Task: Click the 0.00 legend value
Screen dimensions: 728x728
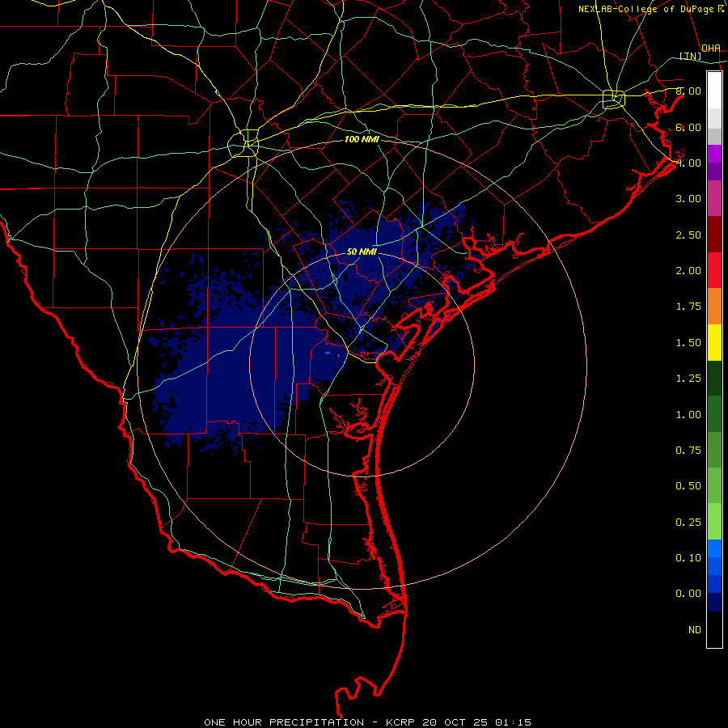Action: 688,594
